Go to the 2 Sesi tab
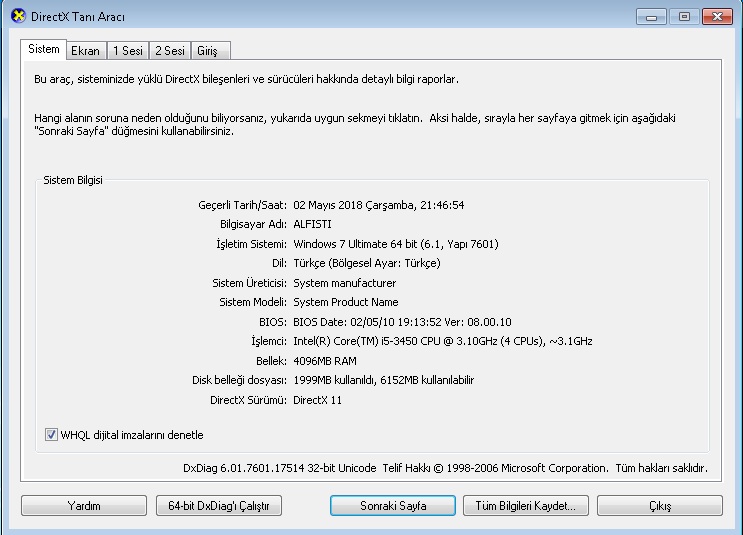The image size is (743, 535). pyautogui.click(x=169, y=51)
